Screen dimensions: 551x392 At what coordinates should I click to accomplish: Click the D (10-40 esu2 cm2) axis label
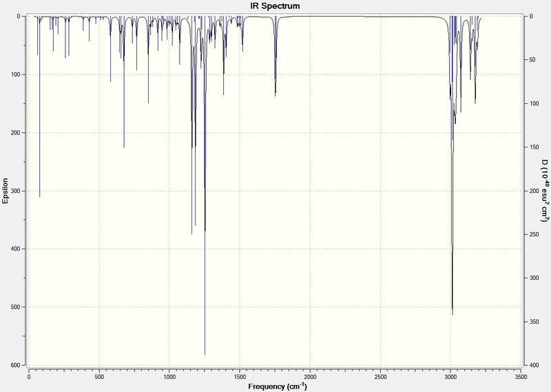[544, 191]
